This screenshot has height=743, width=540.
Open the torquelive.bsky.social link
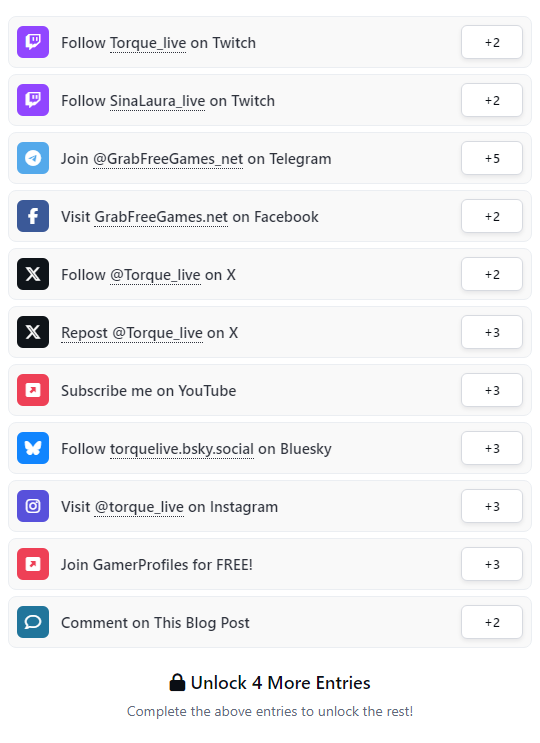tap(182, 449)
